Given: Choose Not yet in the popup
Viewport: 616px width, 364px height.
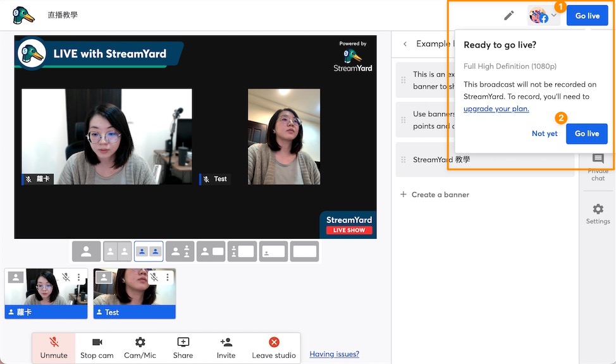Looking at the screenshot, I should tap(545, 133).
